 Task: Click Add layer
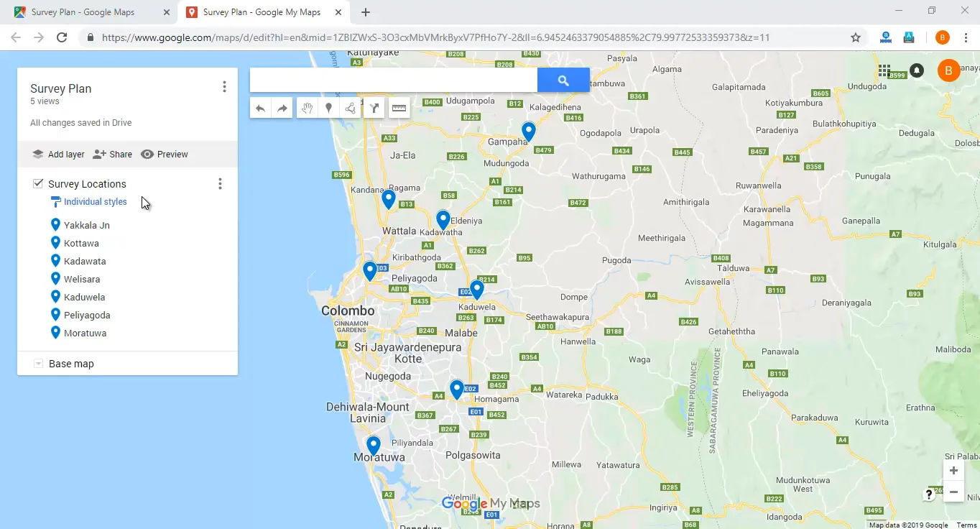(x=58, y=155)
